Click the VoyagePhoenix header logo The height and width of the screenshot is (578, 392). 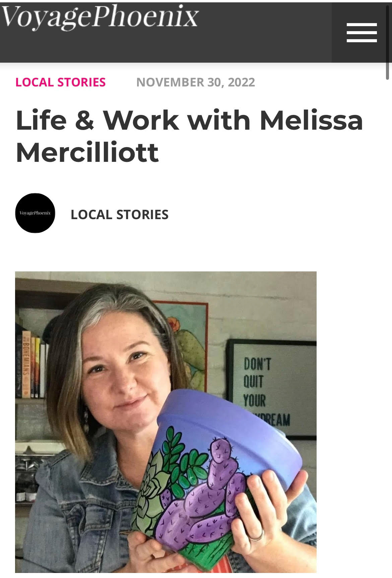100,17
